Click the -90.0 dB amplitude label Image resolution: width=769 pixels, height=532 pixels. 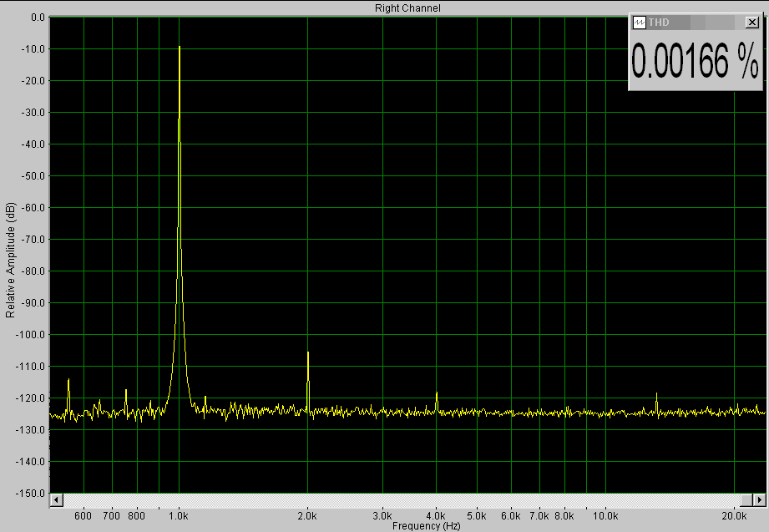tap(33, 303)
